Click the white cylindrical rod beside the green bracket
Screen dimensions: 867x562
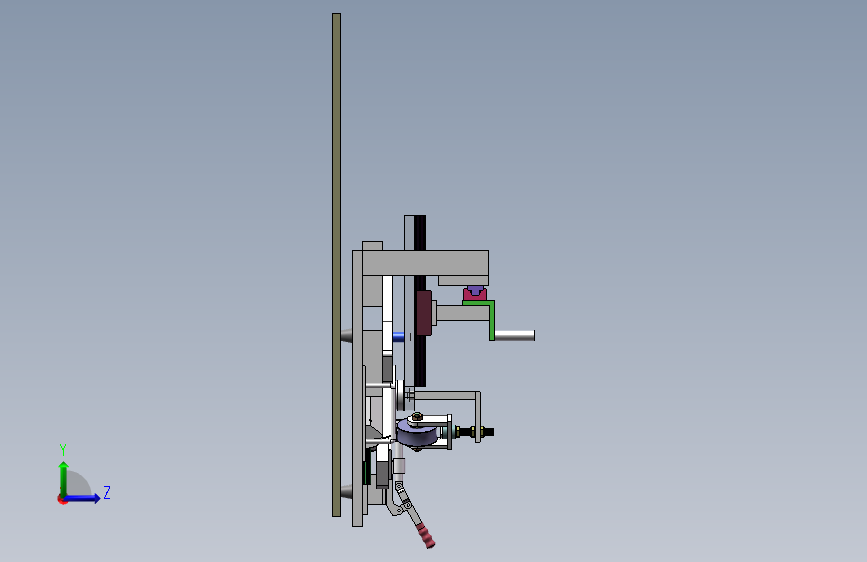pos(515,335)
